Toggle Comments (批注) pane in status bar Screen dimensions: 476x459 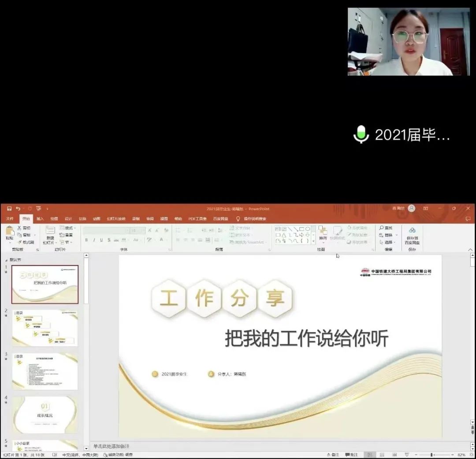click(351, 455)
